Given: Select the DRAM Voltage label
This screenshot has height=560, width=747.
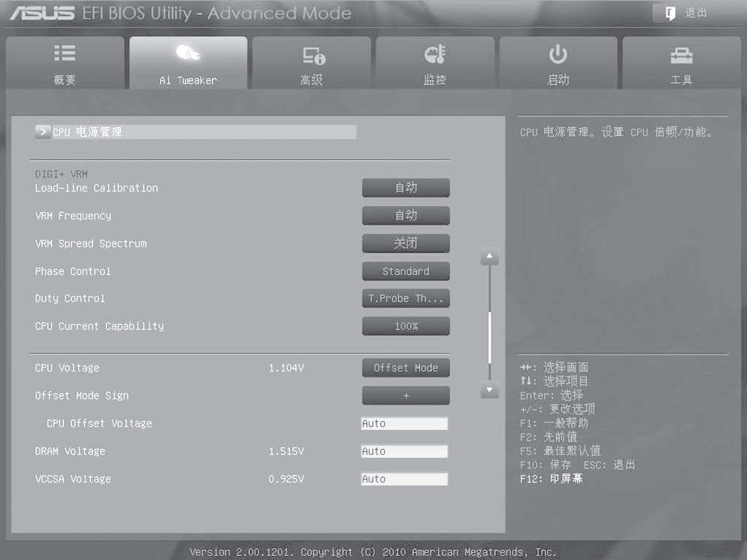Looking at the screenshot, I should [70, 451].
